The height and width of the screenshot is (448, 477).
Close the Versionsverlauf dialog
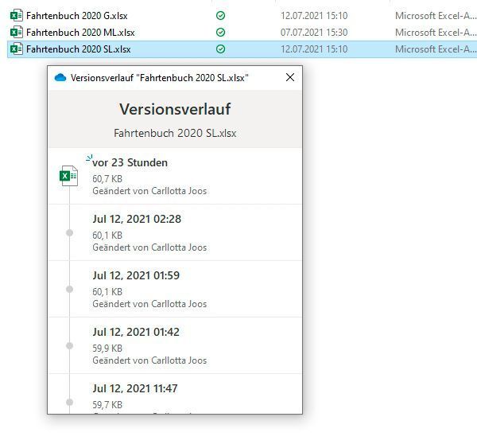(290, 77)
